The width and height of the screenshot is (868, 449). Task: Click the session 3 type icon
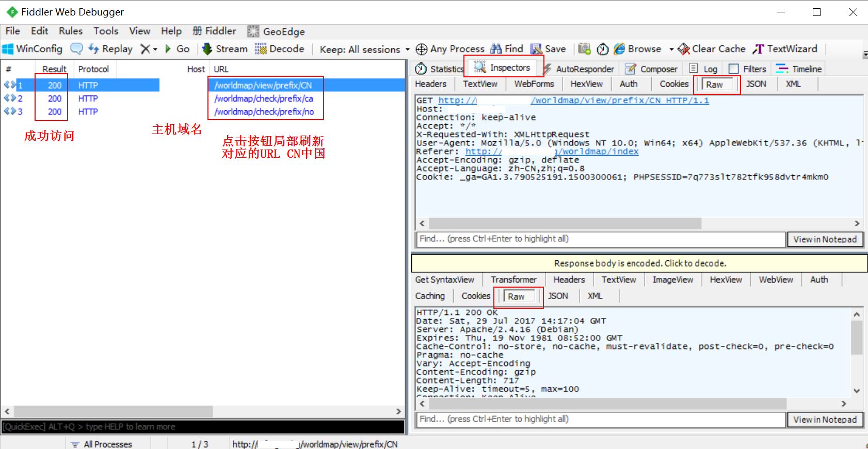click(10, 112)
